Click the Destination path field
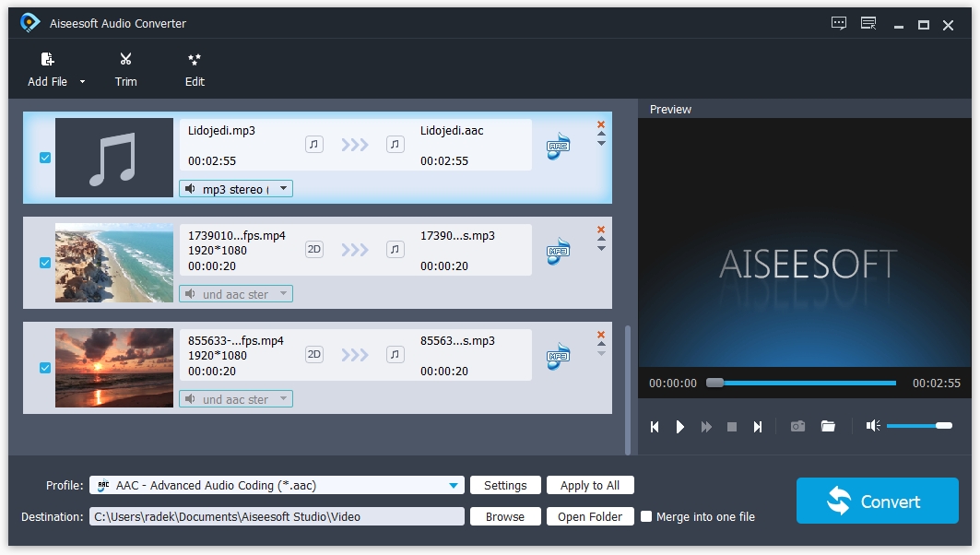 [277, 516]
